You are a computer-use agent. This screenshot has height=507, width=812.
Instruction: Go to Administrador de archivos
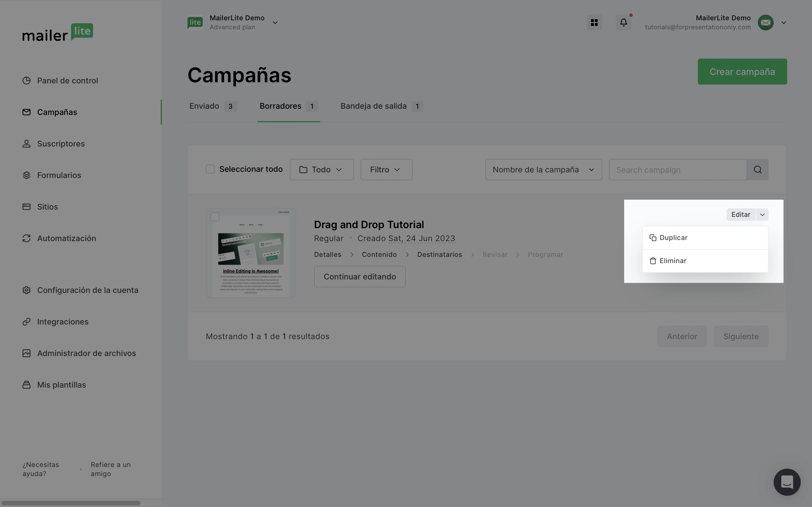pyautogui.click(x=86, y=353)
